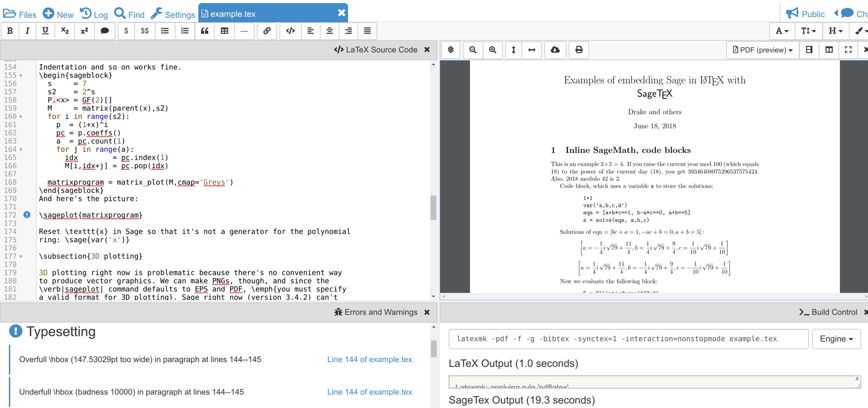Align text right
This screenshot has height=408, width=868.
click(348, 31)
